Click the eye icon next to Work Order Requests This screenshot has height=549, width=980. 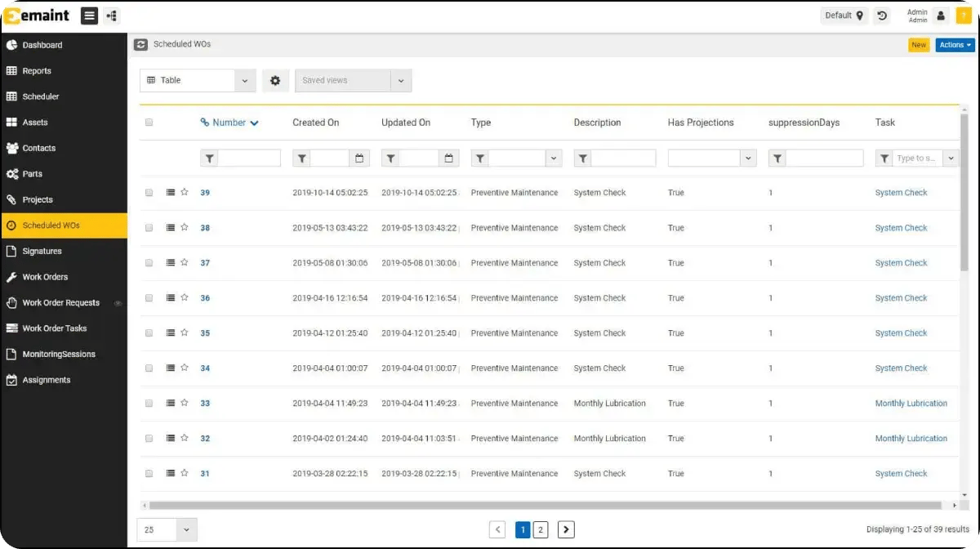(x=118, y=303)
